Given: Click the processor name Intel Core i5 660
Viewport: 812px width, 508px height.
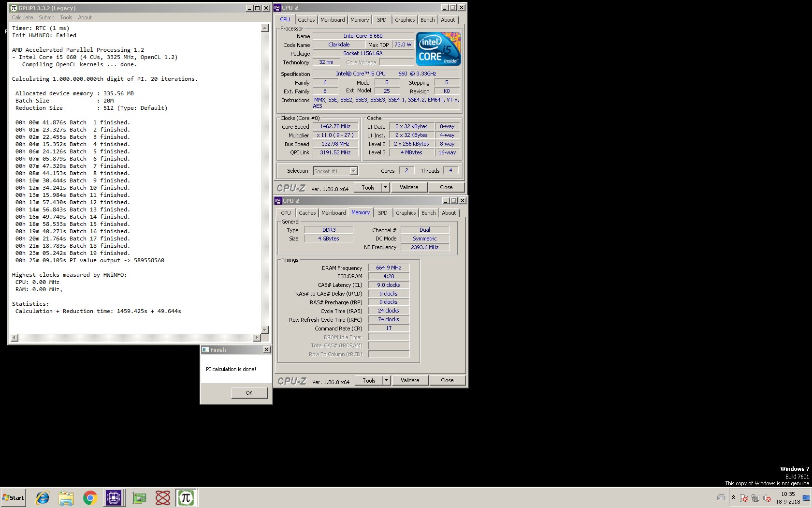Looking at the screenshot, I should point(363,36).
